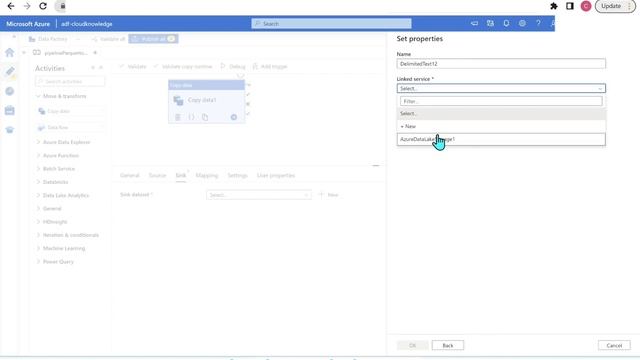Focus the Azure Search box

331,24
